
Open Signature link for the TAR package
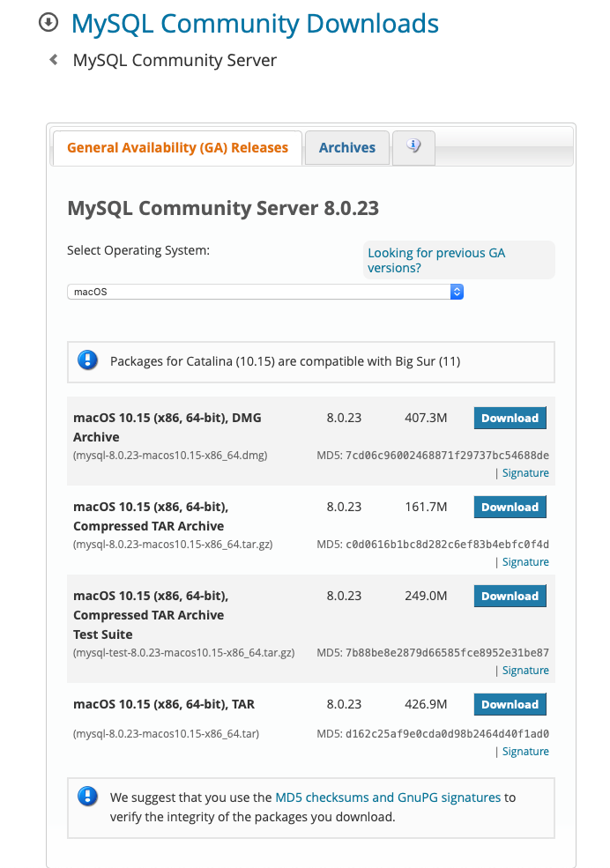(x=525, y=751)
